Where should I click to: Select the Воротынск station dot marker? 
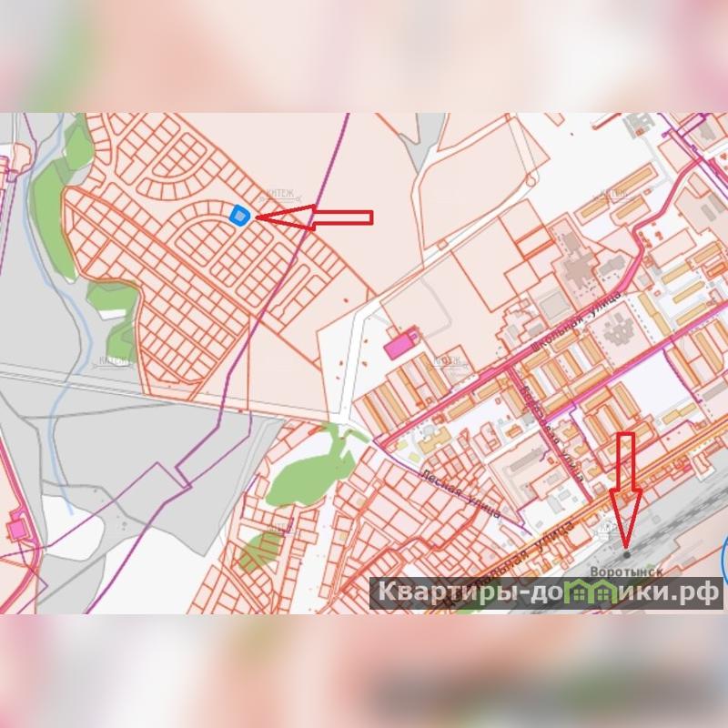click(627, 554)
